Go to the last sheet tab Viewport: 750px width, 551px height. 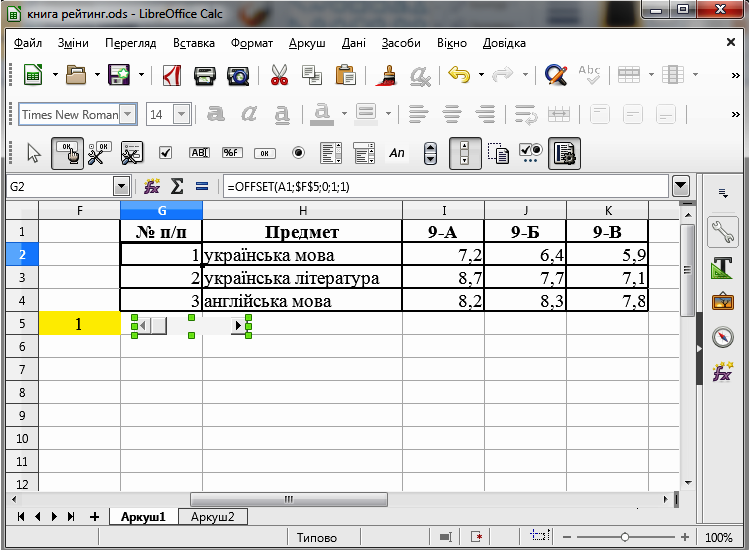(71, 517)
